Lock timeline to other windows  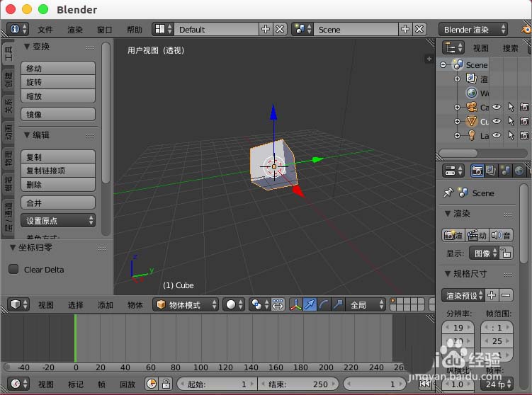coord(166,384)
